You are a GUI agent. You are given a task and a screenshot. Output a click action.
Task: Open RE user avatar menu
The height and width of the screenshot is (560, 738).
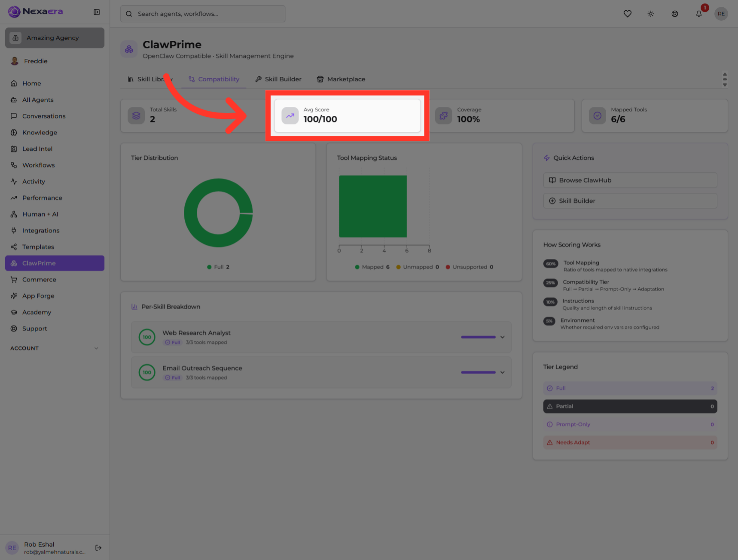(721, 14)
